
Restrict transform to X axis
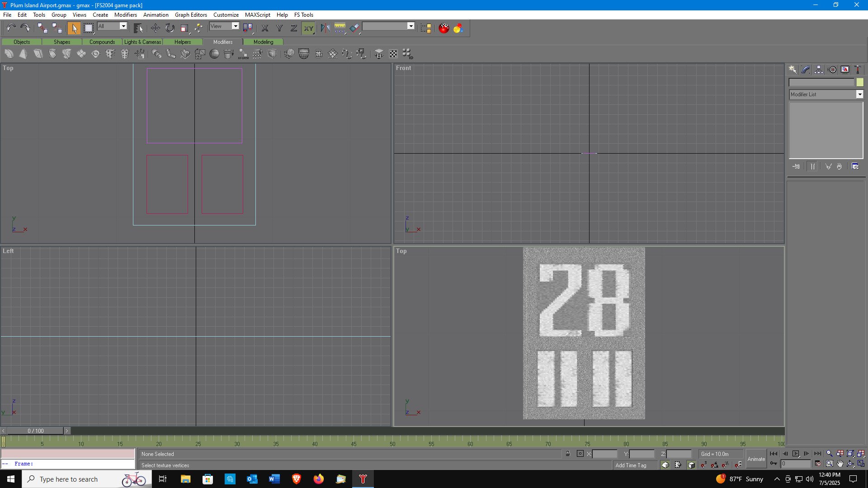pos(265,28)
